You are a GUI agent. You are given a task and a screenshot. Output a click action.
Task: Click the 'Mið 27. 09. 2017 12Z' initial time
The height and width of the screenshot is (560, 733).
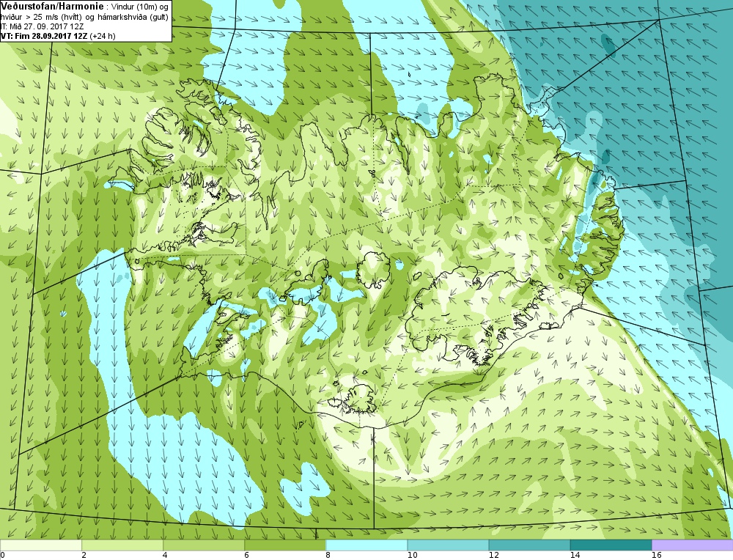[46, 26]
